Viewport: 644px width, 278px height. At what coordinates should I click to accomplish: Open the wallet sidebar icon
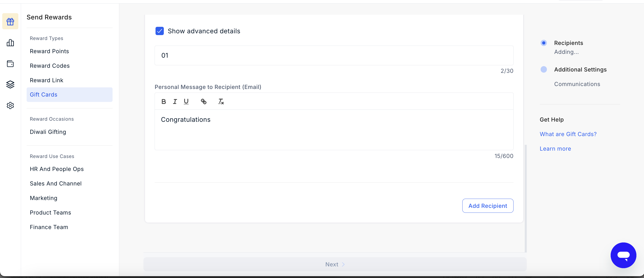pos(10,64)
